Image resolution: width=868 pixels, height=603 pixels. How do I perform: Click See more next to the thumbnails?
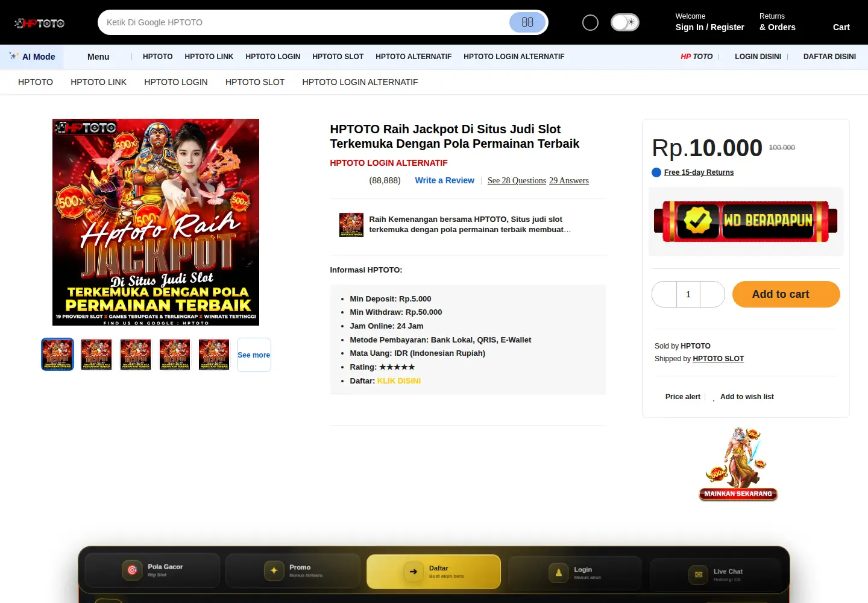tap(254, 355)
